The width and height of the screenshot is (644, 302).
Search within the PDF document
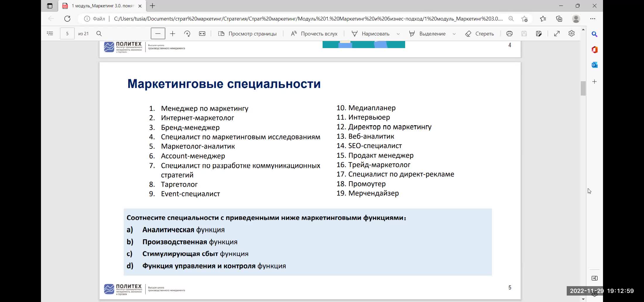click(x=99, y=34)
